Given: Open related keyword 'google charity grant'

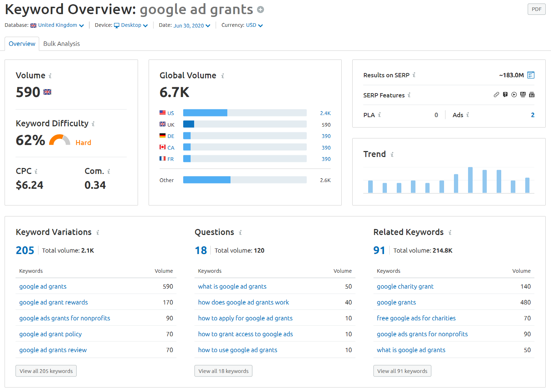Looking at the screenshot, I should click(x=405, y=287).
